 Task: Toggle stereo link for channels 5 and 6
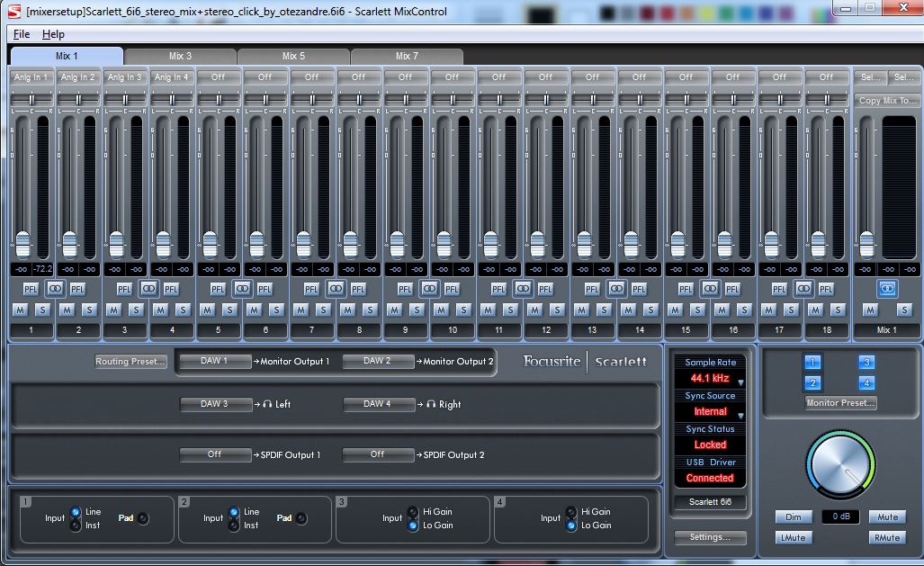point(242,288)
